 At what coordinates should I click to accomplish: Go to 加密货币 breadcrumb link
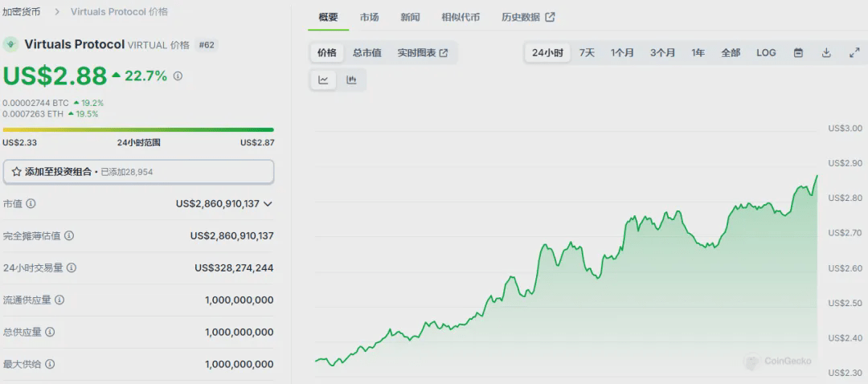[22, 11]
